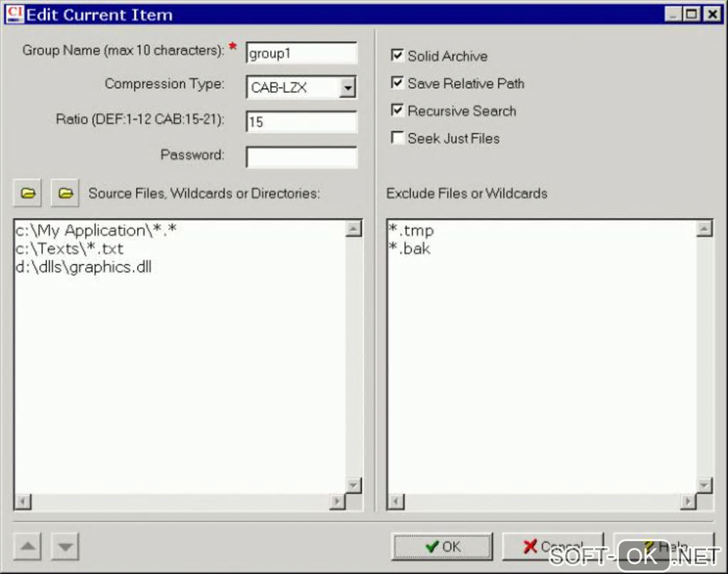The image size is (728, 574).
Task: Click exclude list vertical scroll down arrow
Action: [x=704, y=485]
